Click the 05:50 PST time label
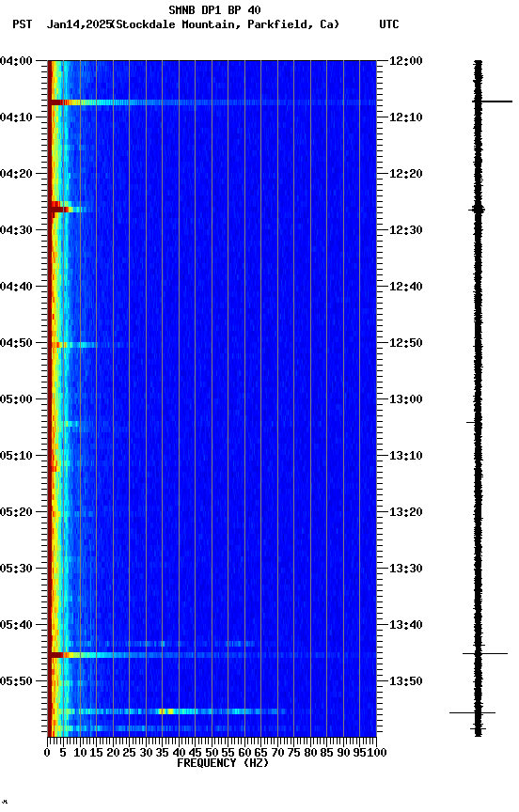Image resolution: width=519 pixels, height=812 pixels. 16,681
